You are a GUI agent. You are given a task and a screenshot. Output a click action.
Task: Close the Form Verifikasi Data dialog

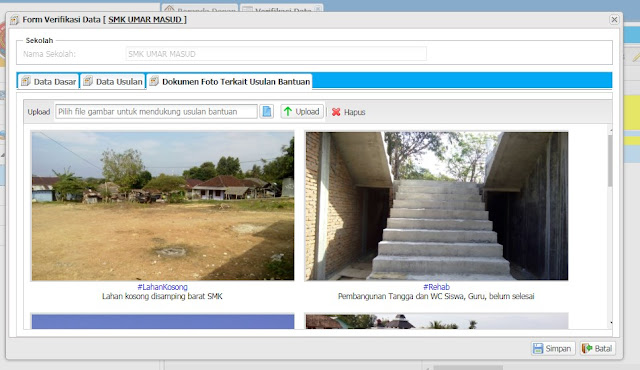click(x=614, y=20)
